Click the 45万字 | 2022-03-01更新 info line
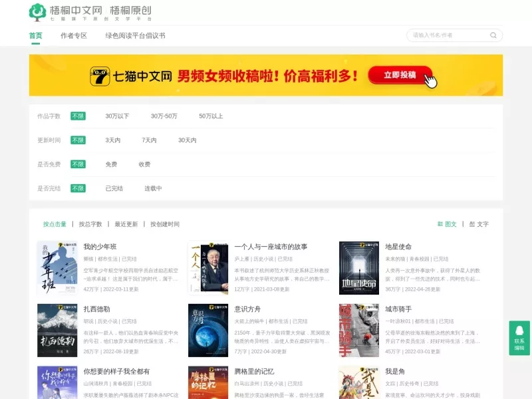This screenshot has width=532, height=399. click(412, 352)
